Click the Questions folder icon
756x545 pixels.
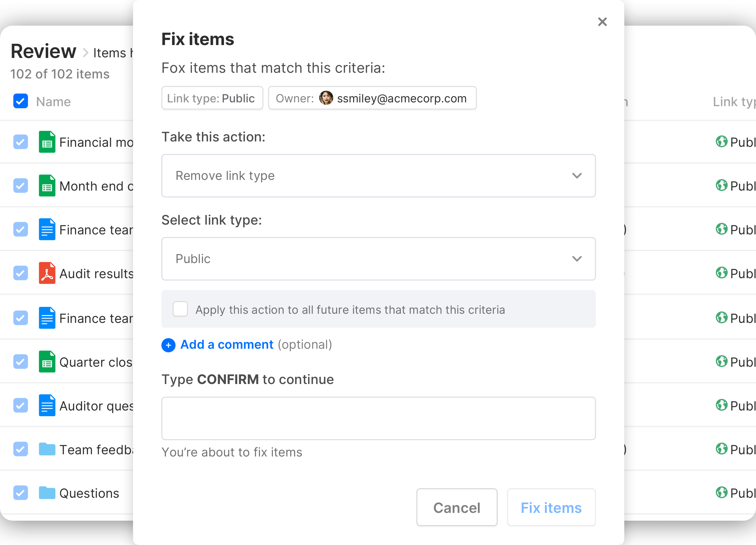pyautogui.click(x=47, y=493)
